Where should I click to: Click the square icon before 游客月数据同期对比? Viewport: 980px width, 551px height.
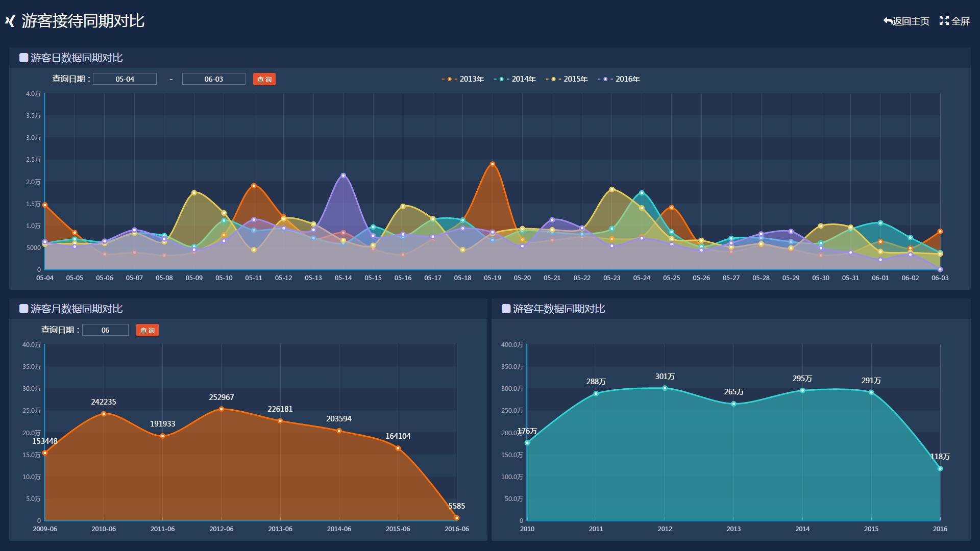click(x=23, y=309)
